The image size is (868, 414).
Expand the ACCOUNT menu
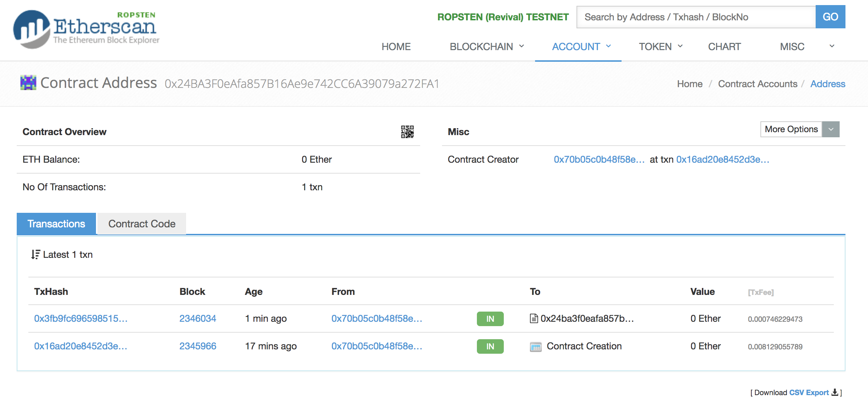(x=581, y=46)
